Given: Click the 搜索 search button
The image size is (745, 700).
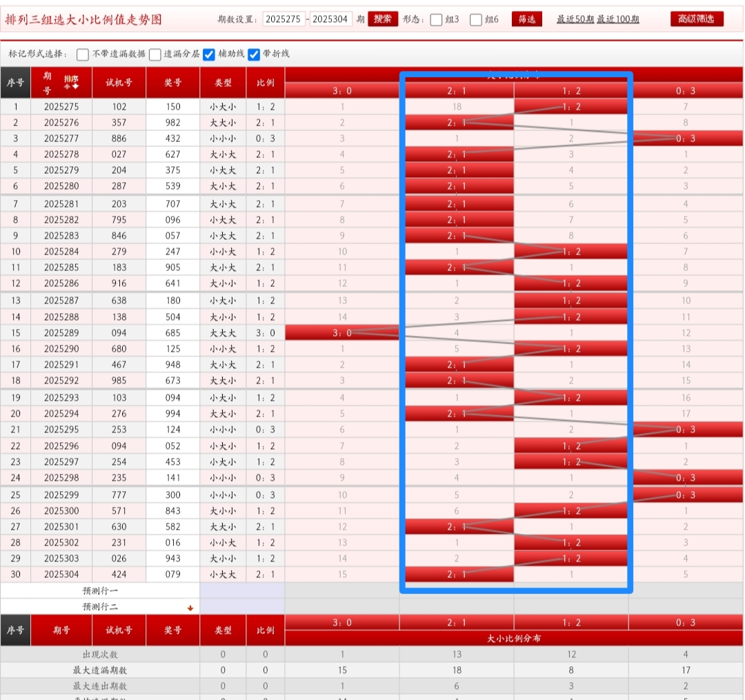Looking at the screenshot, I should [382, 19].
